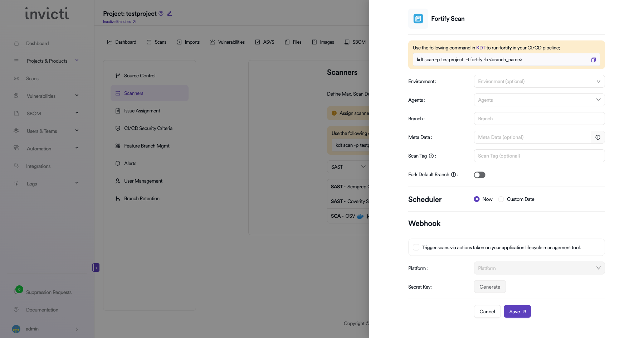The width and height of the screenshot is (644, 338).
Task: Open the KDT link
Action: click(480, 48)
